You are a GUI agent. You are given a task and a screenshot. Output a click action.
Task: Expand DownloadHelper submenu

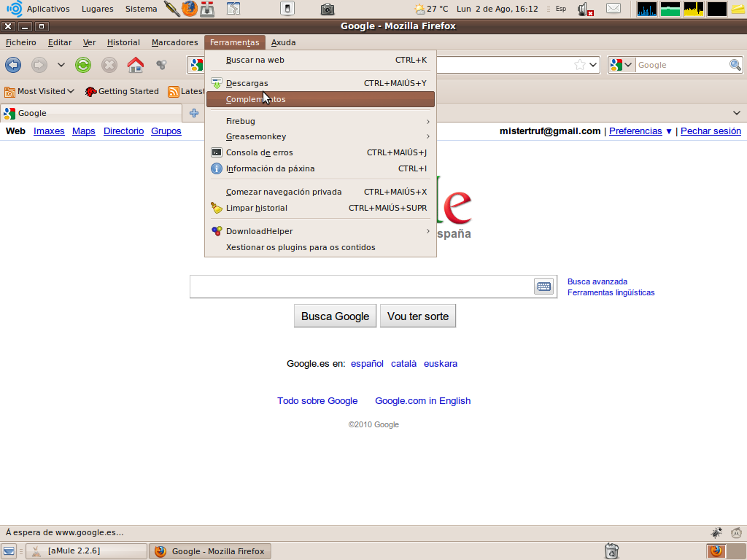[321, 231]
